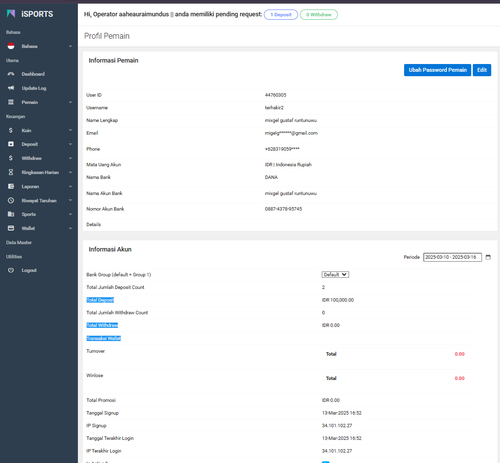Expand the Laporan submenu arrow
This screenshot has width=500, height=463.
point(70,186)
